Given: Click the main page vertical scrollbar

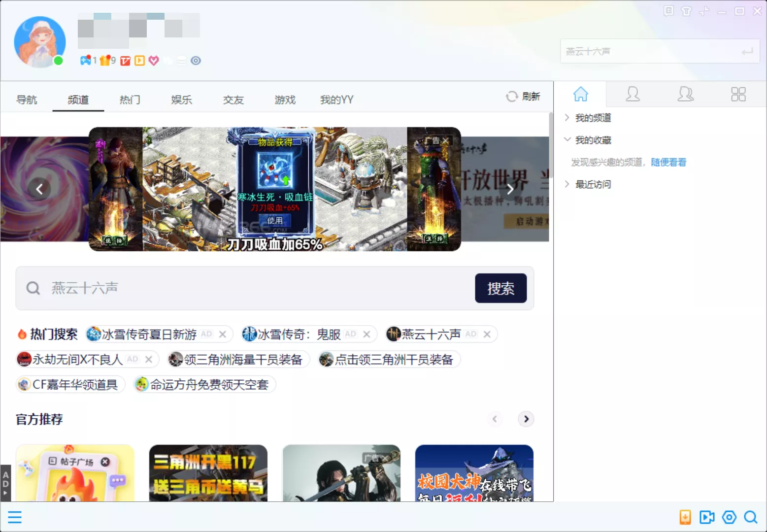Looking at the screenshot, I should [x=551, y=145].
